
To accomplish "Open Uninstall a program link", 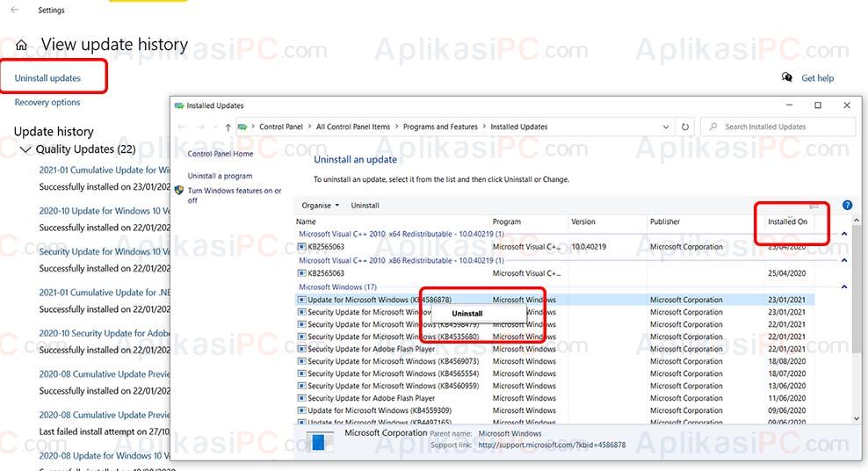I will click(x=220, y=176).
